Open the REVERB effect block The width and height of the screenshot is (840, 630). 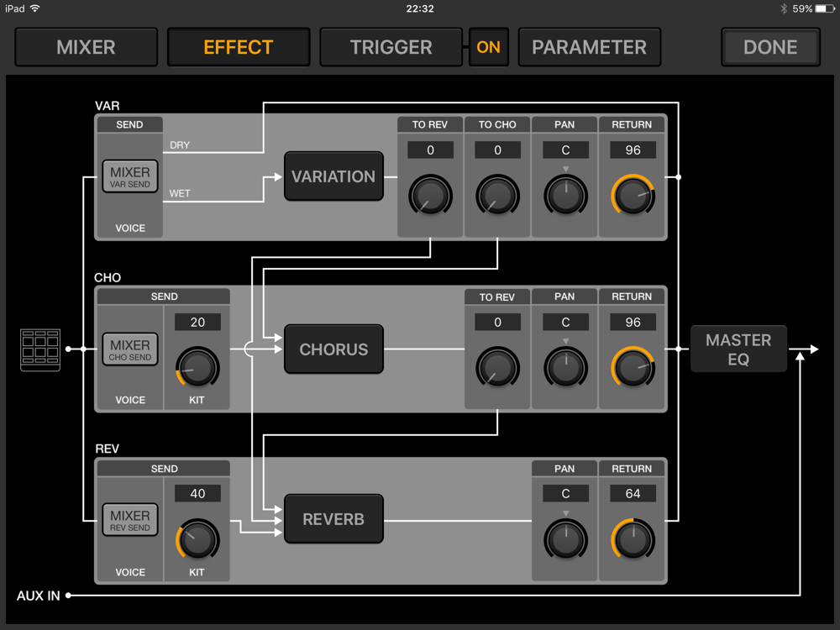[x=333, y=519]
